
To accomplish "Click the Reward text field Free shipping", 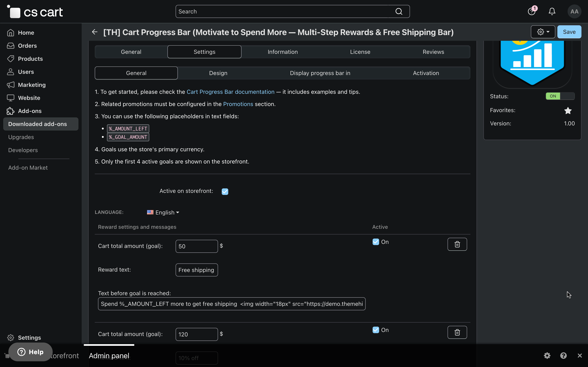I will click(x=196, y=270).
